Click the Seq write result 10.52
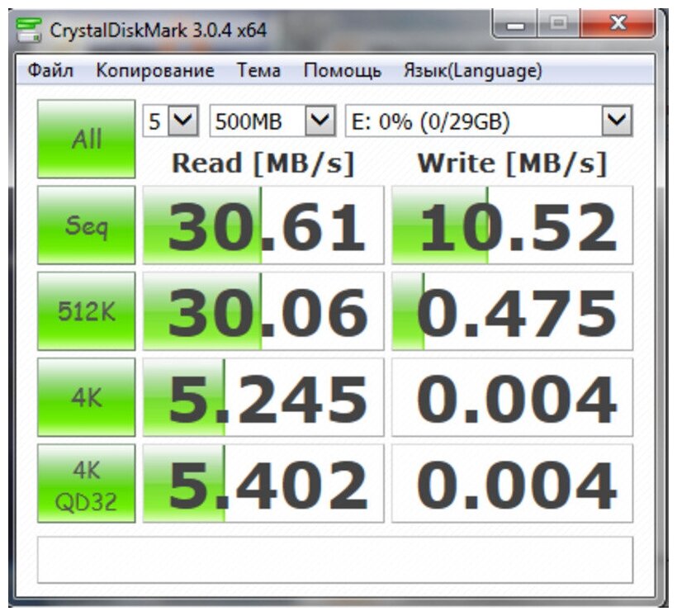The width and height of the screenshot is (677, 616). coord(513,225)
